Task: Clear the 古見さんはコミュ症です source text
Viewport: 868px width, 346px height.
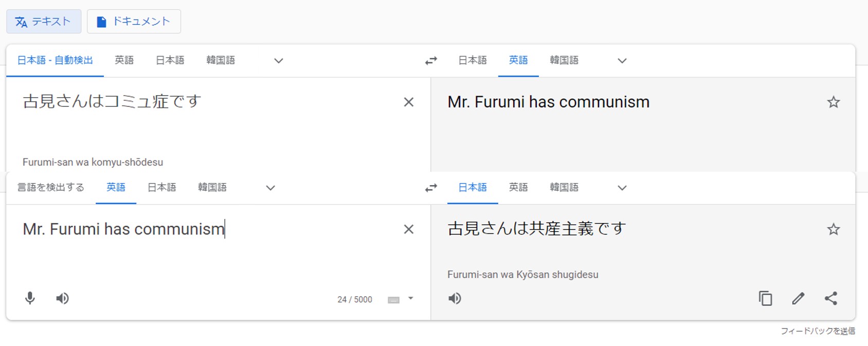Action: (x=409, y=102)
